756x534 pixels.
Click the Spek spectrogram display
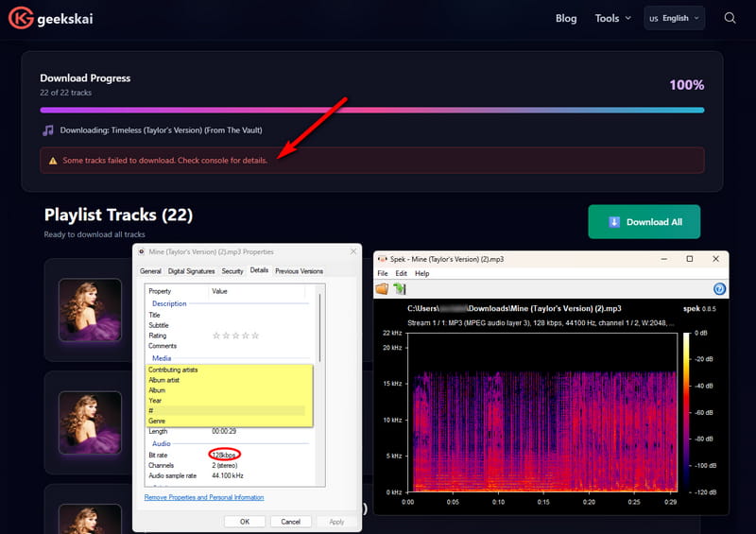[542, 412]
